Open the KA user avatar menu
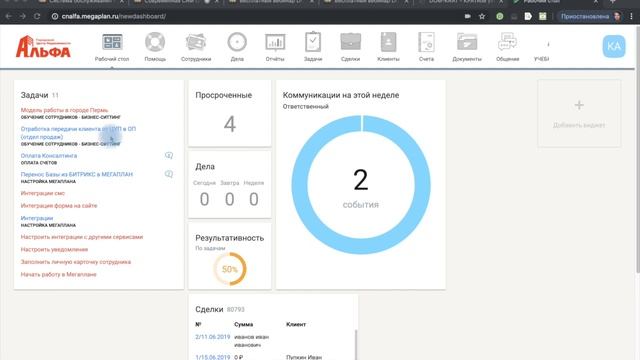The height and width of the screenshot is (360, 640). click(x=614, y=46)
